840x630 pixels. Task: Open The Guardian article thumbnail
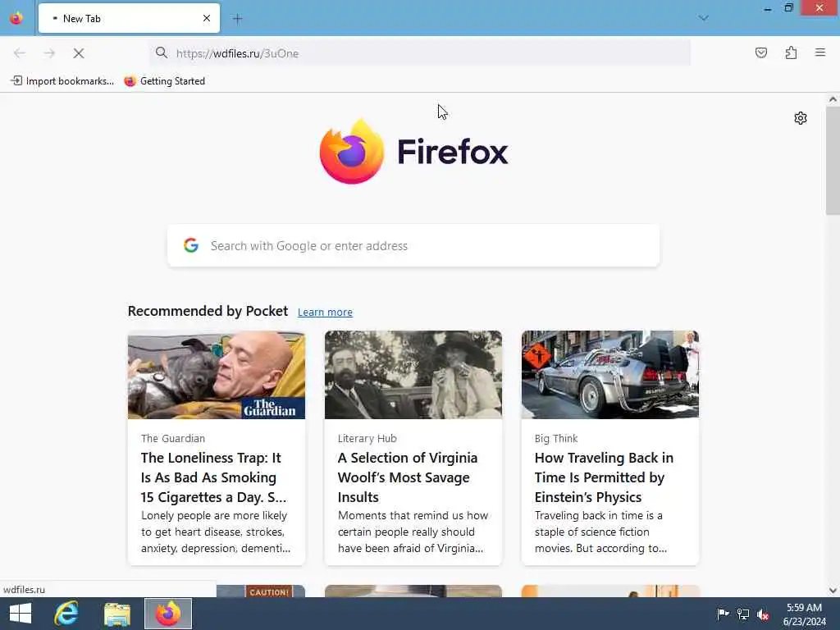tap(217, 375)
